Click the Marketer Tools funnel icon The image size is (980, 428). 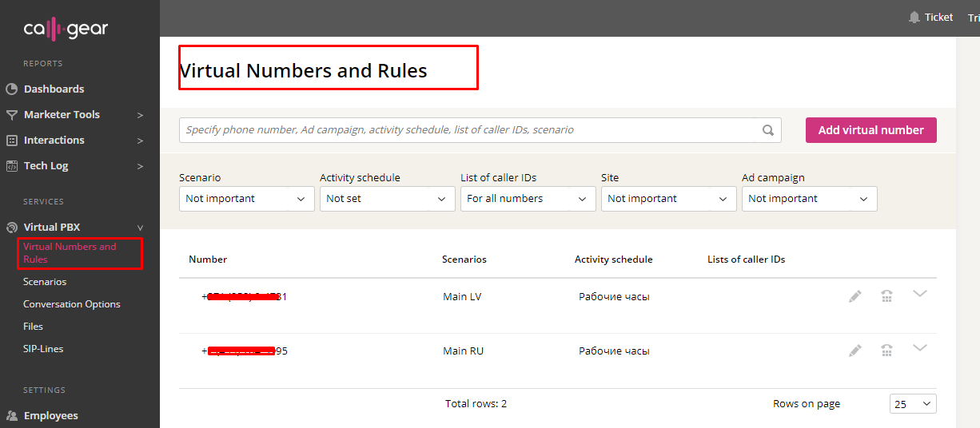12,115
